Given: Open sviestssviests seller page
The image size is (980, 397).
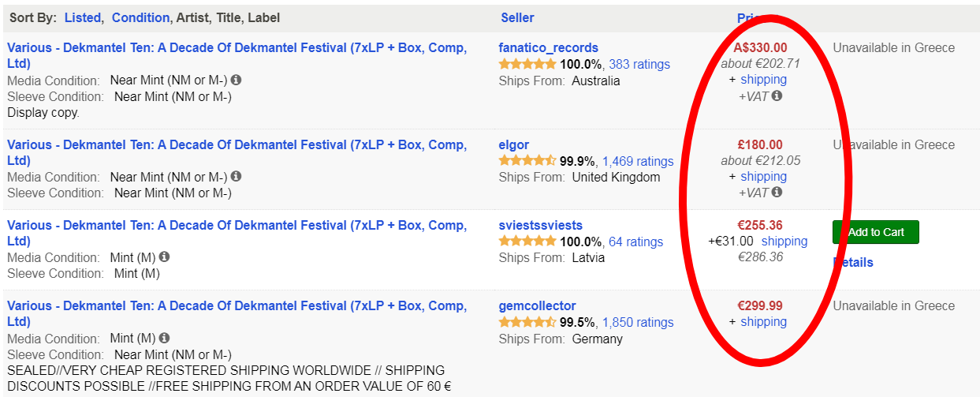Looking at the screenshot, I should tap(541, 226).
